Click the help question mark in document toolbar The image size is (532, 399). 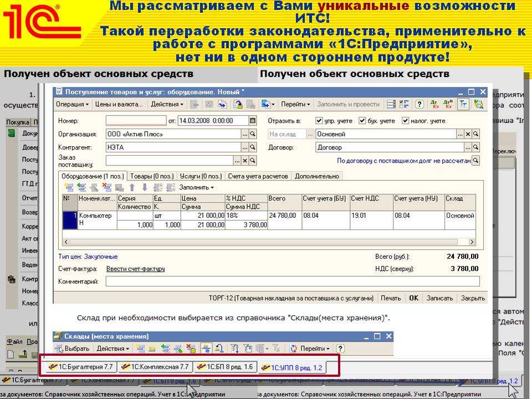(x=420, y=104)
